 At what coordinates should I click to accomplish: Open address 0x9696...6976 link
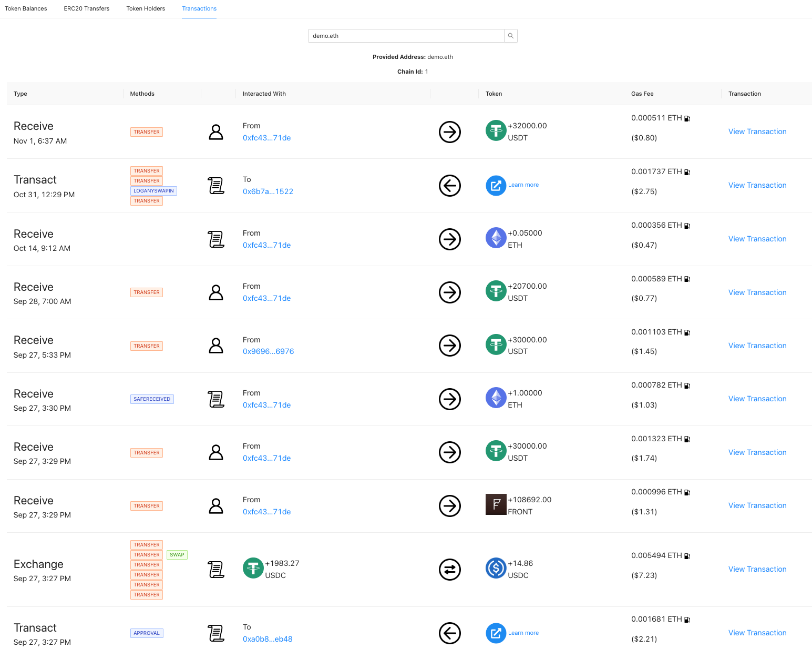(268, 351)
